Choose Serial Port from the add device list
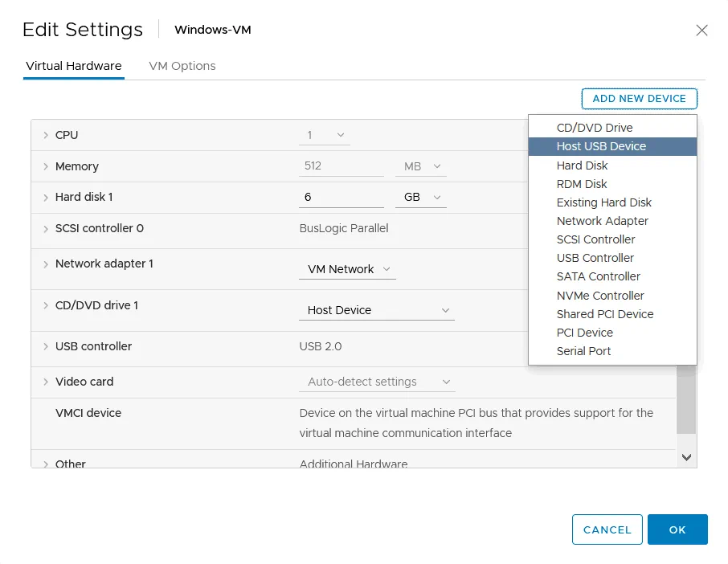This screenshot has width=728, height=564. click(x=583, y=351)
